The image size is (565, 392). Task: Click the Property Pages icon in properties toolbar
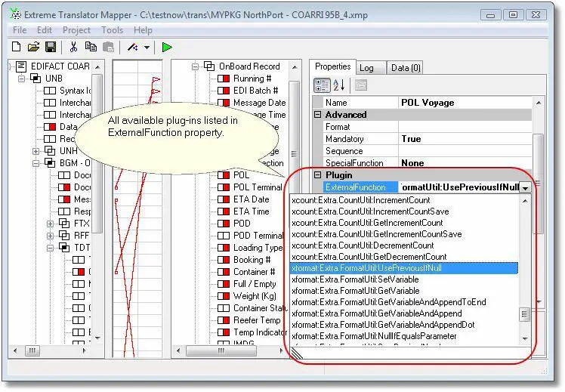point(361,85)
